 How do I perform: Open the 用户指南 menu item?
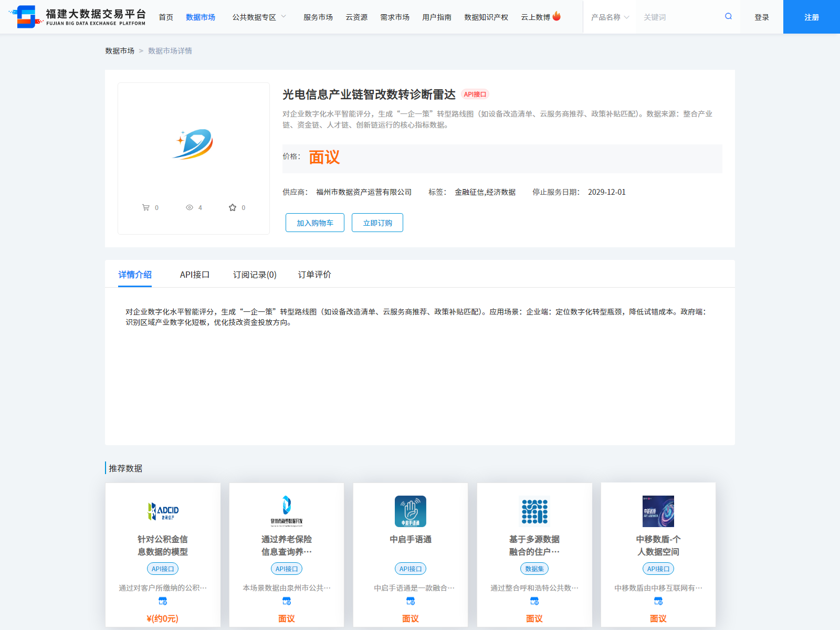coord(437,17)
